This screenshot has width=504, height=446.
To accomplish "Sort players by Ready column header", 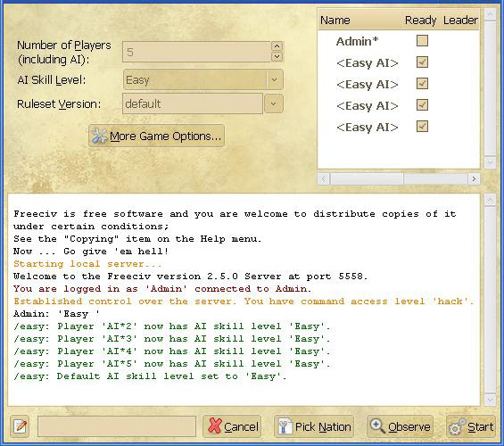I will point(420,21).
